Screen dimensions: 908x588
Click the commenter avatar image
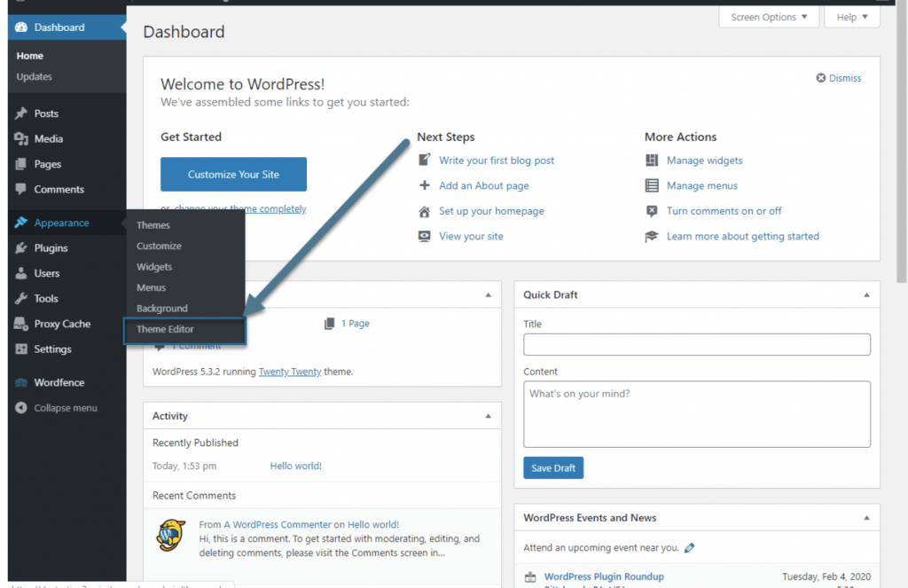(x=171, y=536)
